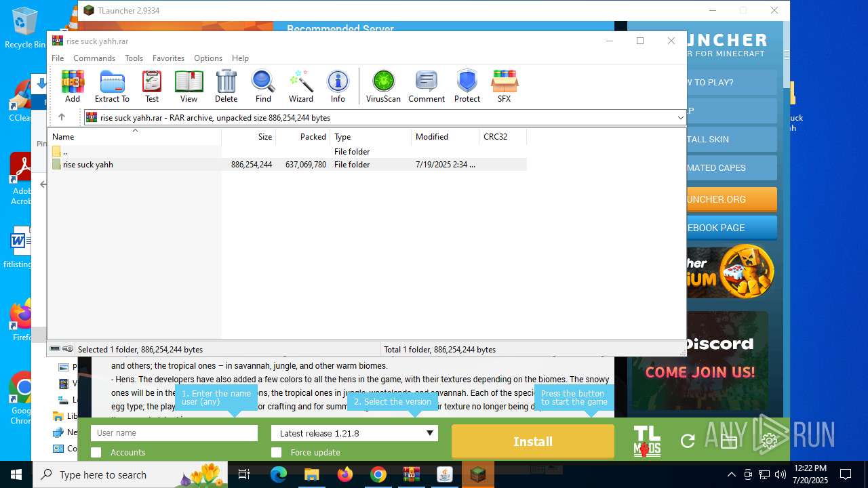This screenshot has width=868, height=488.
Task: Click the volume icon in system tray
Action: click(x=781, y=474)
